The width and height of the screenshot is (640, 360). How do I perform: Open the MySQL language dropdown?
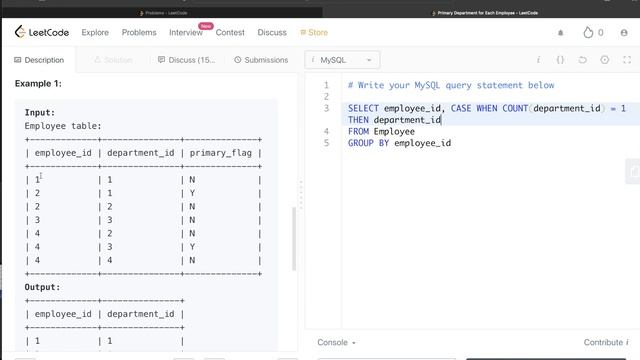[342, 60]
